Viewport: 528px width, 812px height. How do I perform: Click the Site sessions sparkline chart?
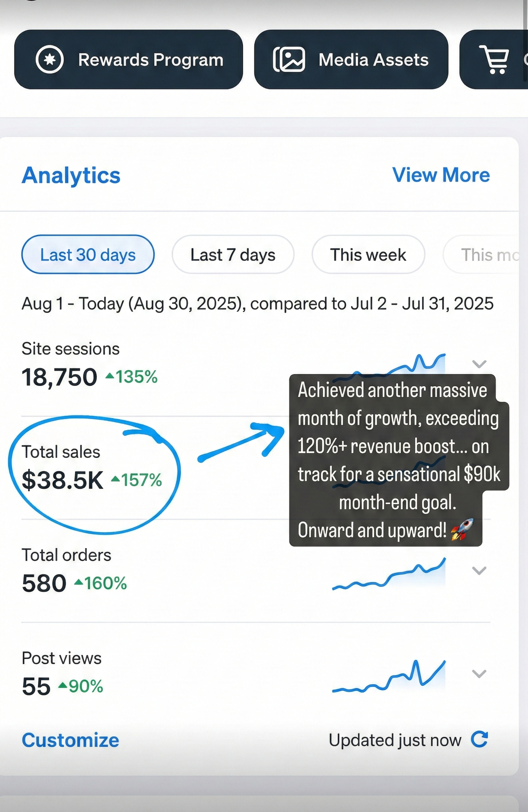click(410, 366)
